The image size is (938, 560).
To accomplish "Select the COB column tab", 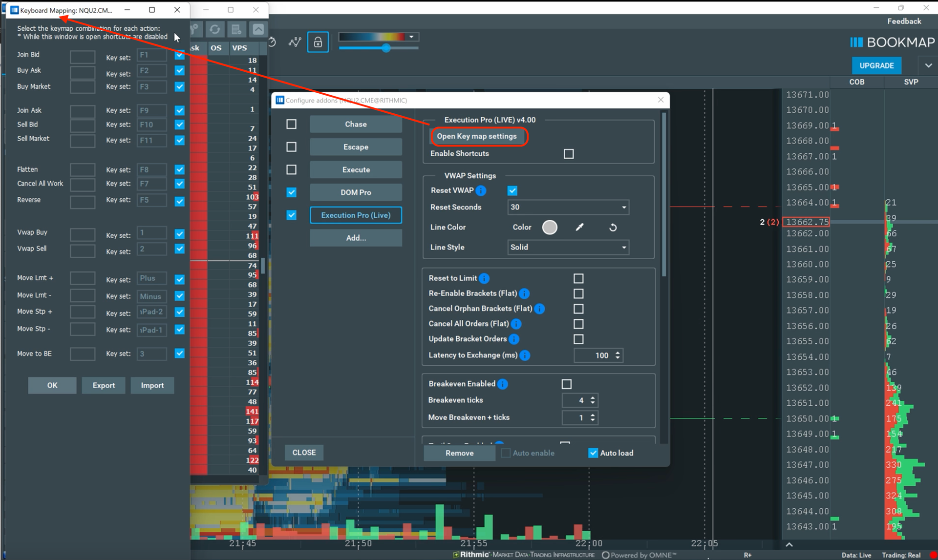I will [856, 82].
